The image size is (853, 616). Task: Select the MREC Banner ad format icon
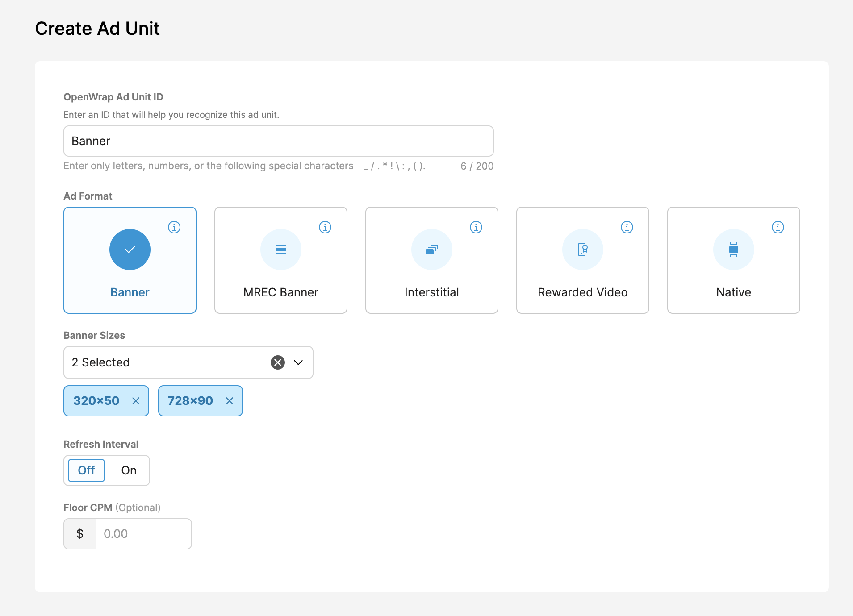coord(280,250)
